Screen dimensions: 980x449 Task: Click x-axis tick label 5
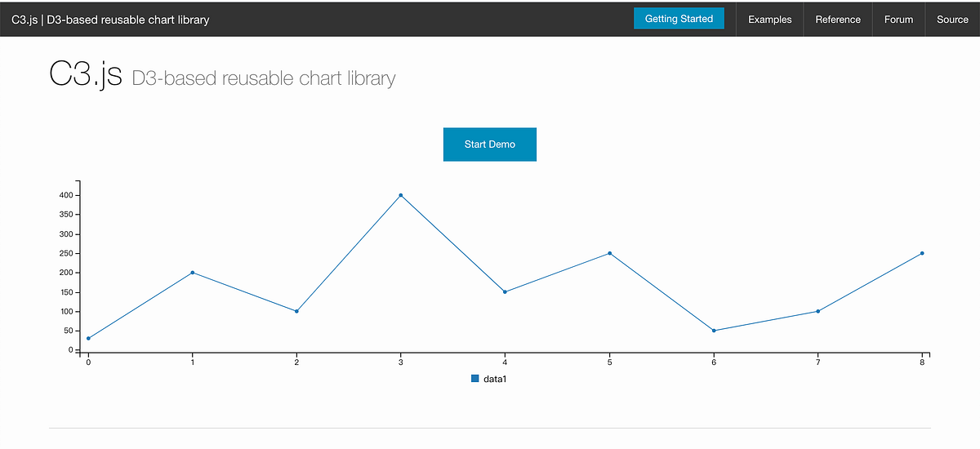609,362
